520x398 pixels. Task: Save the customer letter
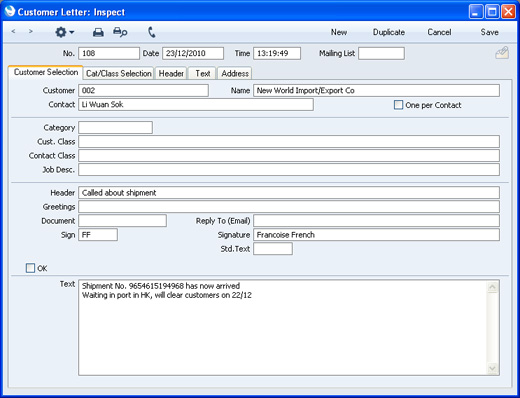pyautogui.click(x=489, y=32)
